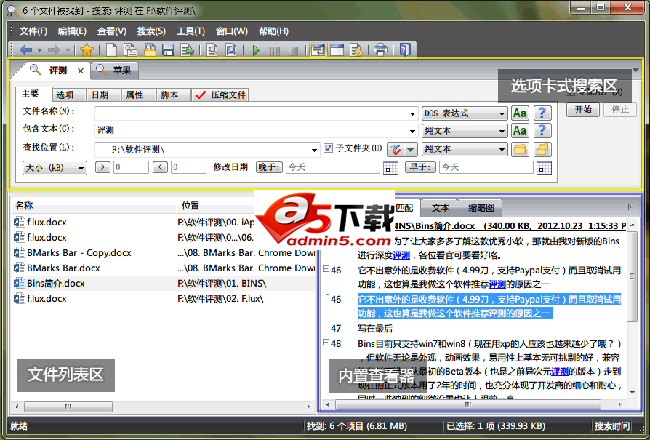Open favorites via the star icon

point(87,50)
